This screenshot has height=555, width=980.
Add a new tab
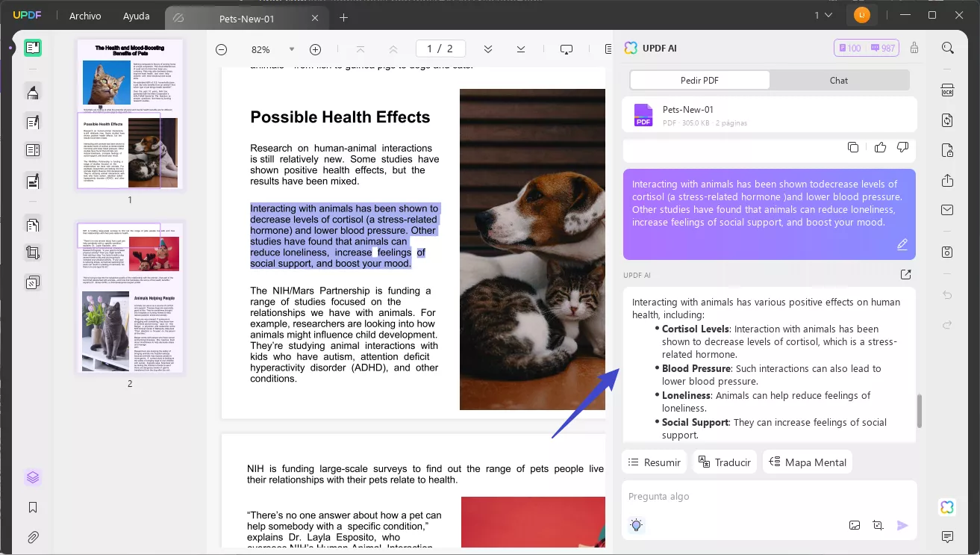tap(343, 18)
